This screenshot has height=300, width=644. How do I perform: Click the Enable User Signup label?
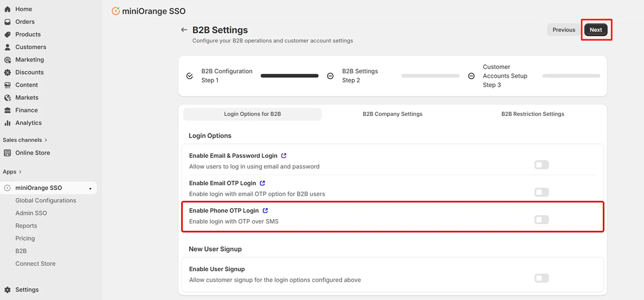217,269
